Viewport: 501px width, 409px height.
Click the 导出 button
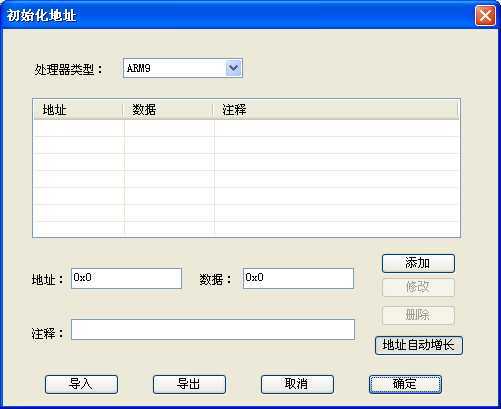tap(189, 384)
